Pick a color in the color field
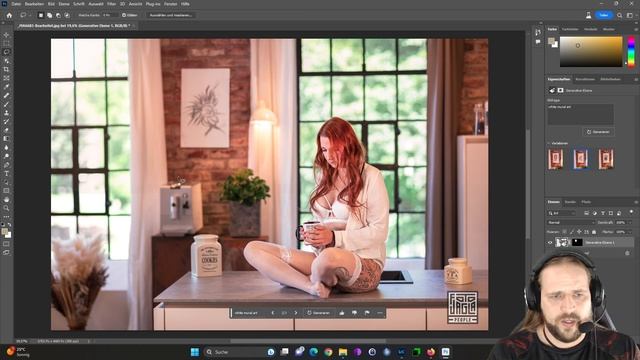This screenshot has width=640, height=360. [x=591, y=52]
